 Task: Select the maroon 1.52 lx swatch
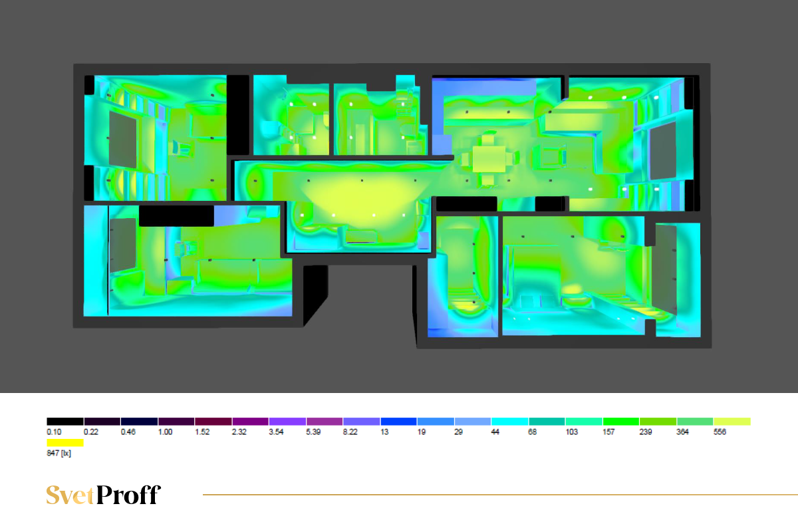coord(213,422)
